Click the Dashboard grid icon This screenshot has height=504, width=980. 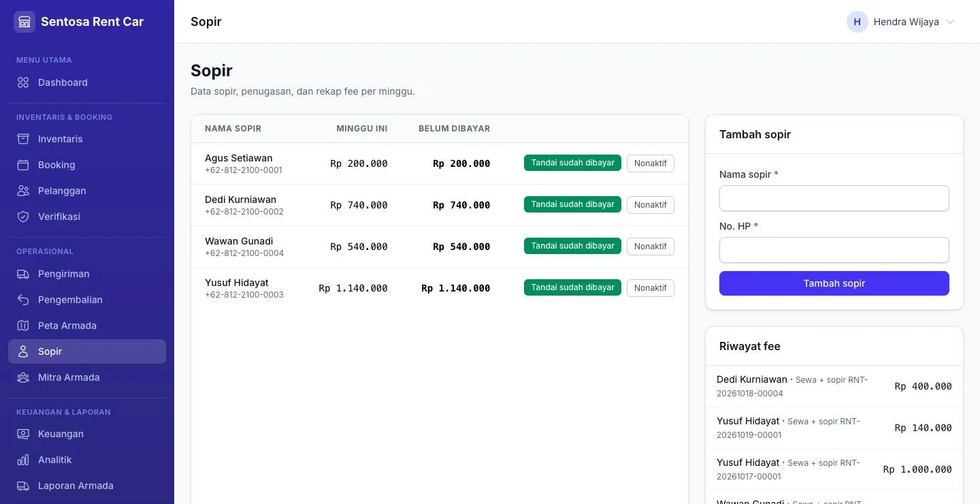23,82
